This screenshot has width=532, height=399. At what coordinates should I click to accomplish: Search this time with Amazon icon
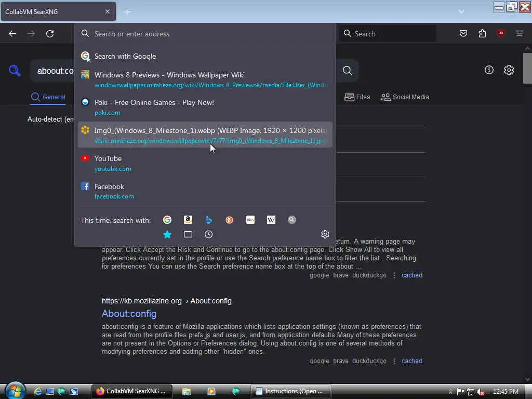tap(188, 220)
